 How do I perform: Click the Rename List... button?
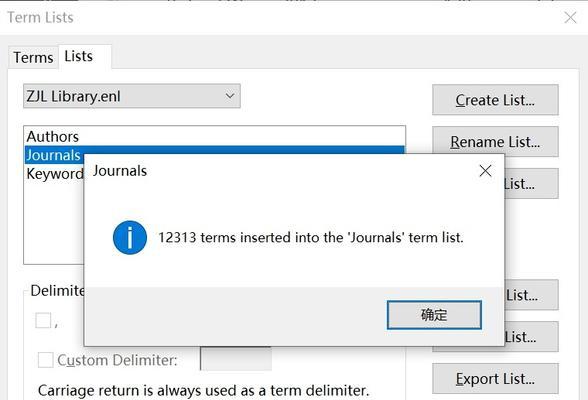[495, 142]
